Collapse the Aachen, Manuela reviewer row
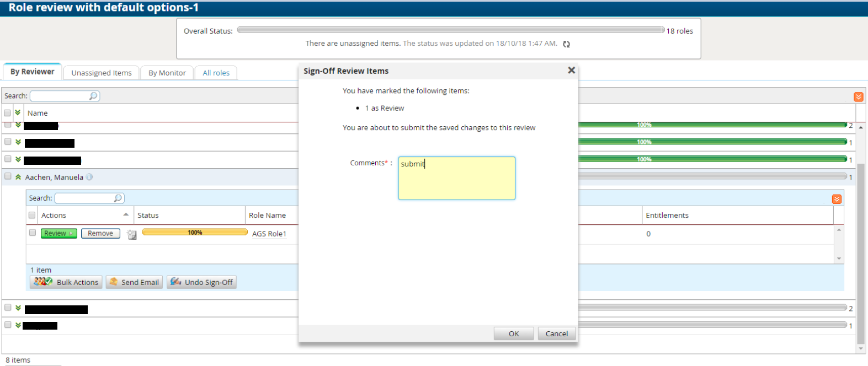The height and width of the screenshot is (366, 868). tap(18, 177)
